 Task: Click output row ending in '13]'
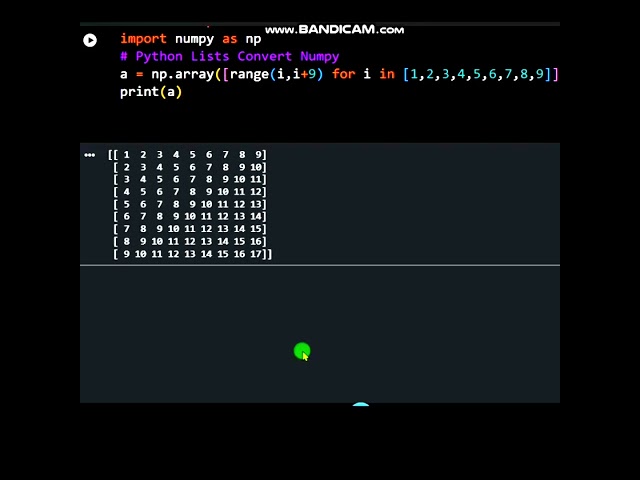(x=190, y=204)
